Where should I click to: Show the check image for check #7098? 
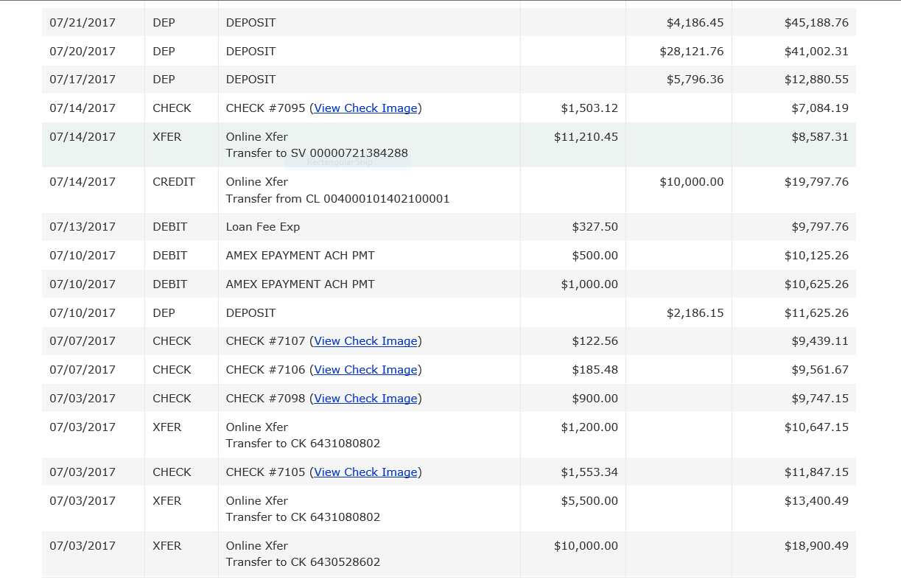click(366, 399)
